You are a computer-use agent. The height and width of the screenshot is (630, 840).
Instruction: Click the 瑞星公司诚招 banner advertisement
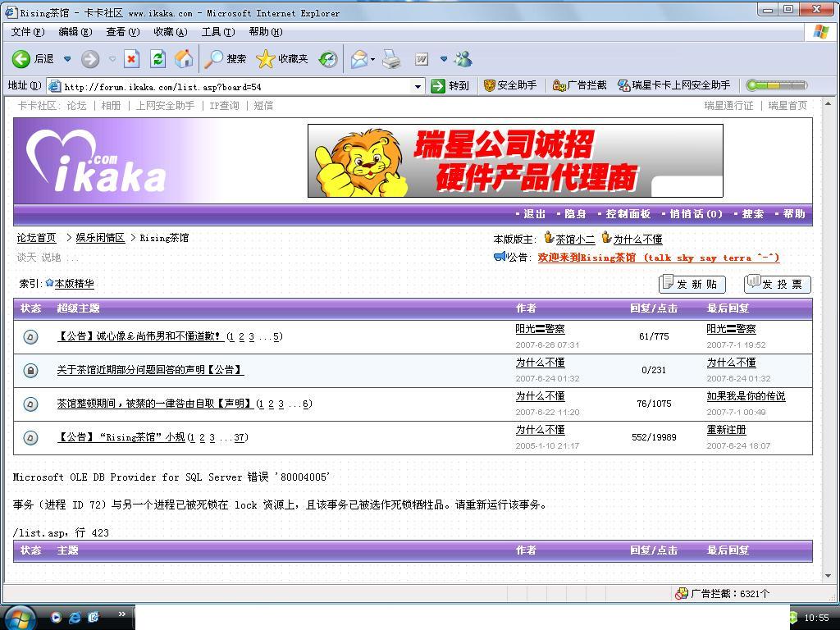point(514,161)
